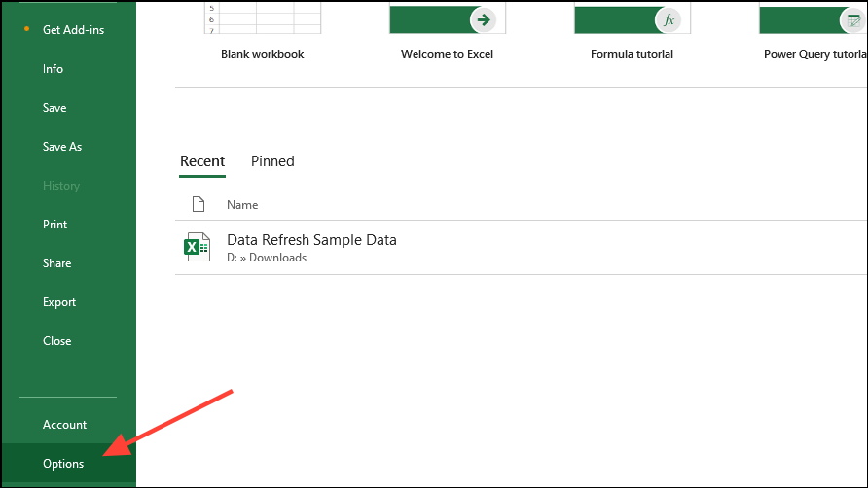Viewport: 868px width, 488px height.
Task: Choose Save As from the sidebar
Action: (x=62, y=147)
